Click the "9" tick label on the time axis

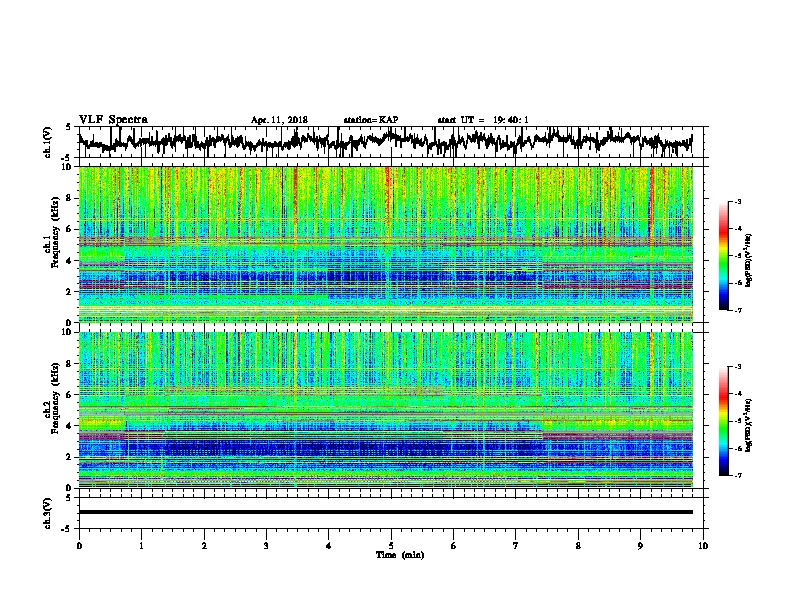click(x=640, y=546)
